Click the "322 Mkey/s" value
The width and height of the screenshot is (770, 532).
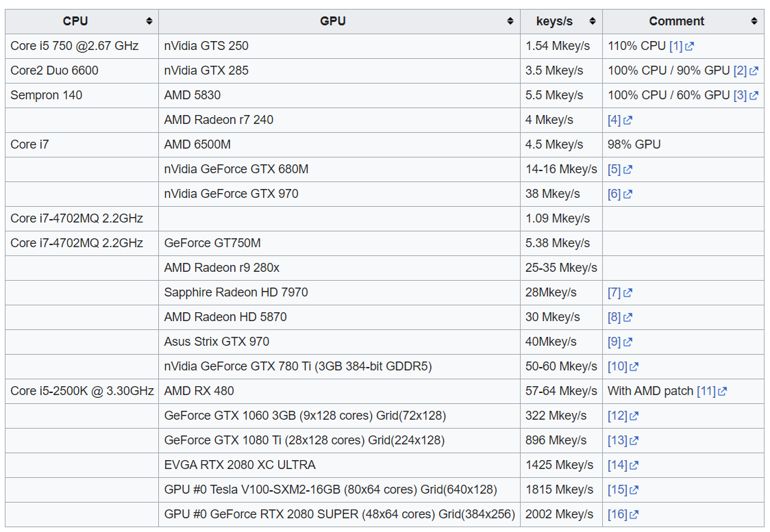click(561, 416)
